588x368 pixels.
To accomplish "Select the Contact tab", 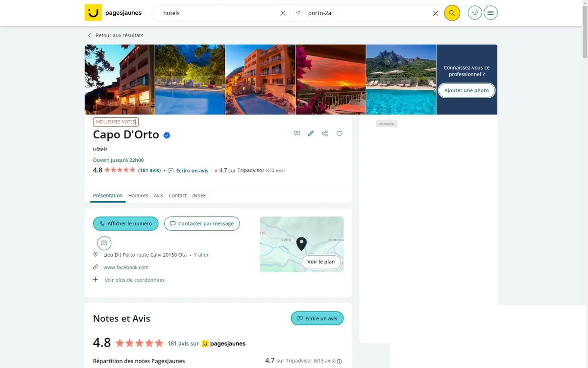I will tap(177, 195).
